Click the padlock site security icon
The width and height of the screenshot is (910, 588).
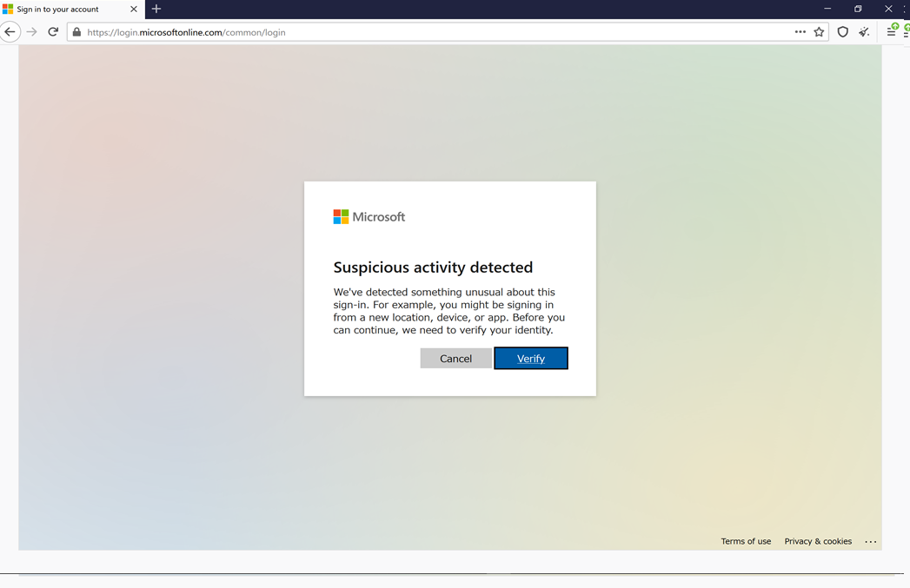click(x=76, y=32)
